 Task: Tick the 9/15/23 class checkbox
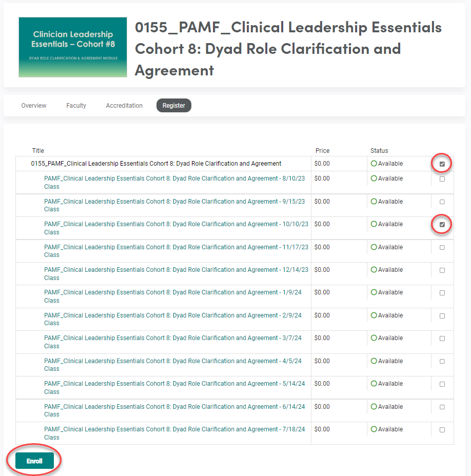coord(442,202)
